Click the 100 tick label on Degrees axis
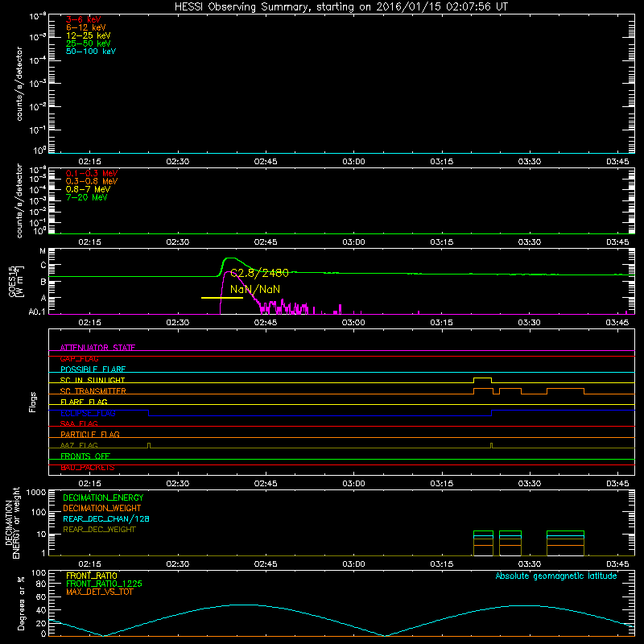Viewport: 644px width, 644px height. tap(39, 573)
